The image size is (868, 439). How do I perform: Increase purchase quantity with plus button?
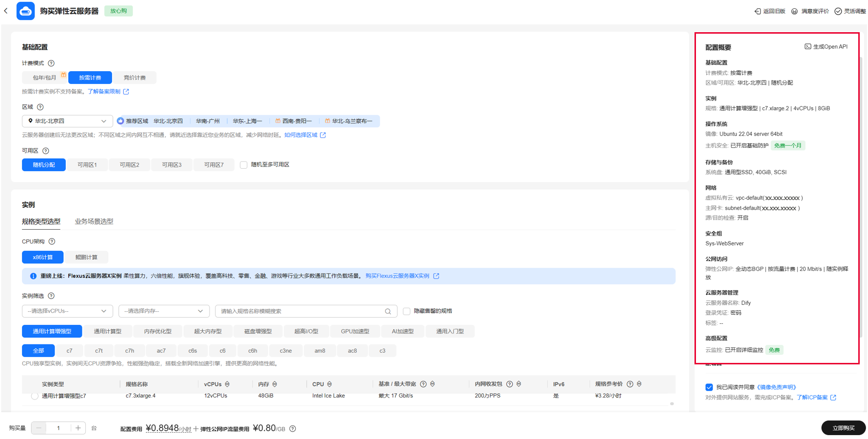pyautogui.click(x=78, y=428)
